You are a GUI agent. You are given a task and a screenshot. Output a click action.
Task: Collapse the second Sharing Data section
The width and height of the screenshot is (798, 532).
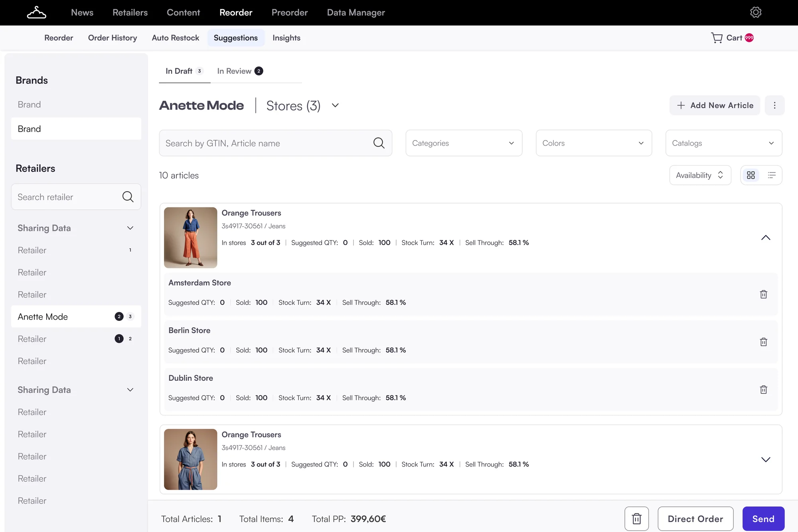[x=130, y=390]
